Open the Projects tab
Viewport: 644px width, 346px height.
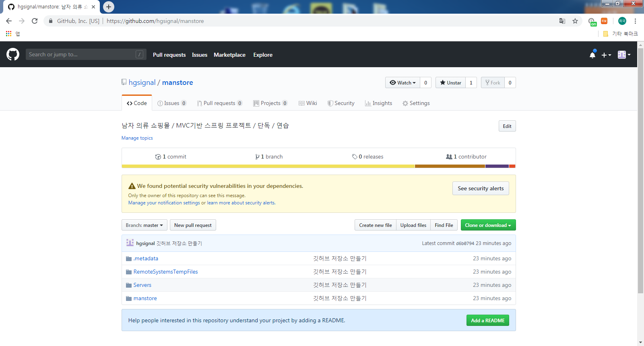pyautogui.click(x=270, y=103)
